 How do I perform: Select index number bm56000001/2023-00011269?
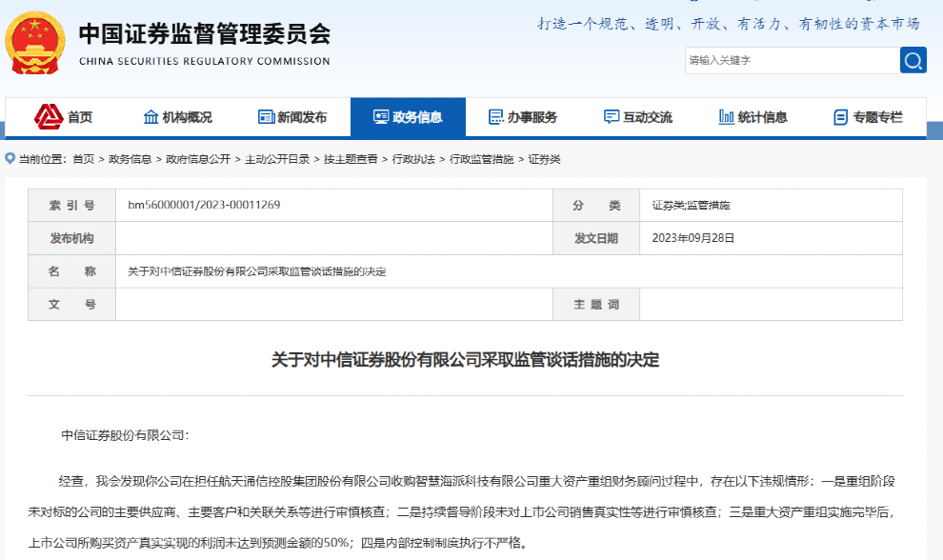coord(204,205)
